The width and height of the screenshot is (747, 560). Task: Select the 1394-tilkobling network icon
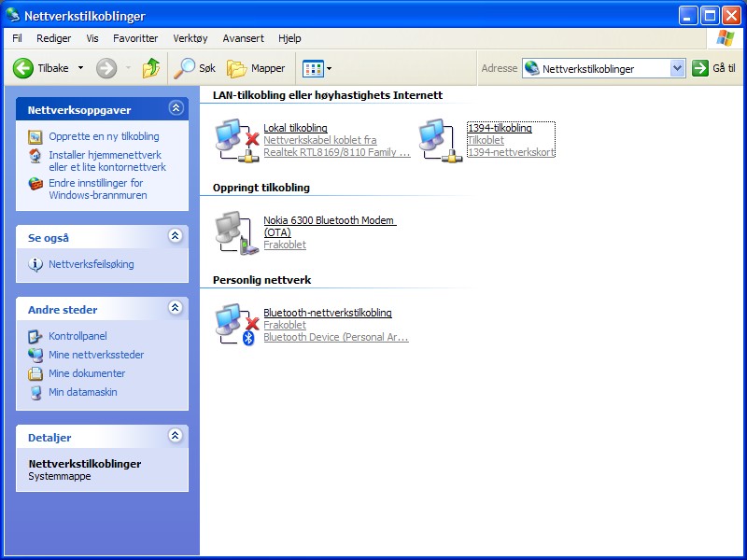coord(440,140)
